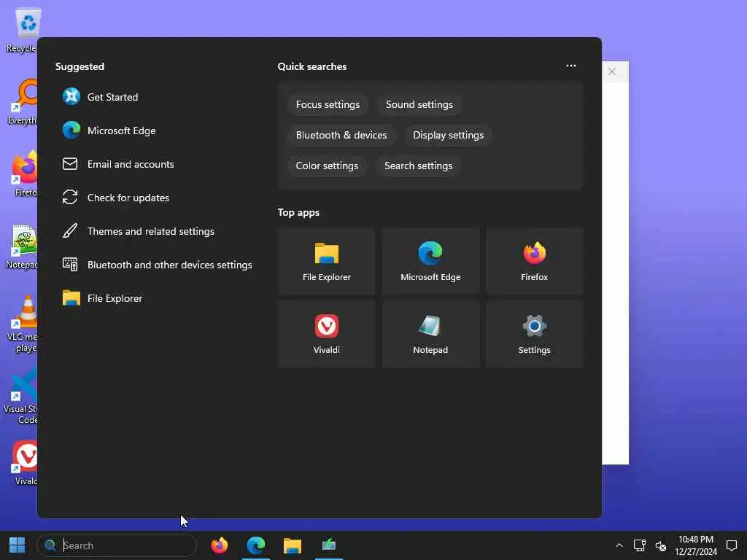
Task: Open the three-dot options menu
Action: [x=571, y=66]
